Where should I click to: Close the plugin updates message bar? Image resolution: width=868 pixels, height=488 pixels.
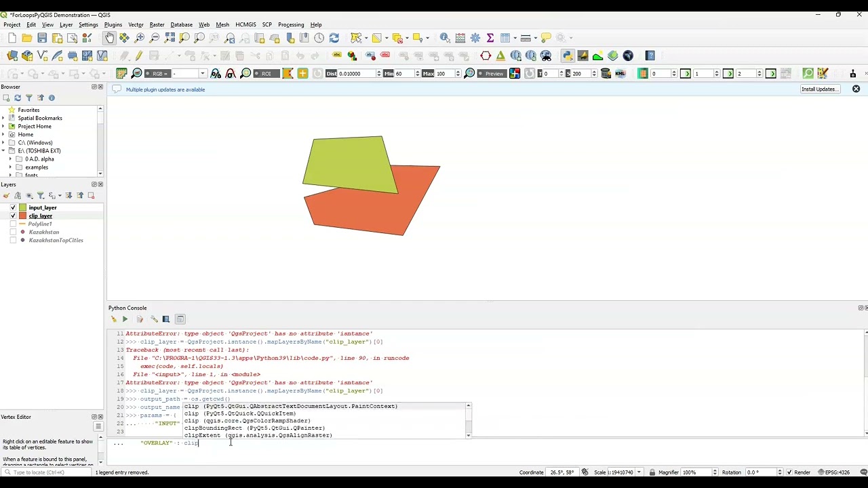coord(856,89)
